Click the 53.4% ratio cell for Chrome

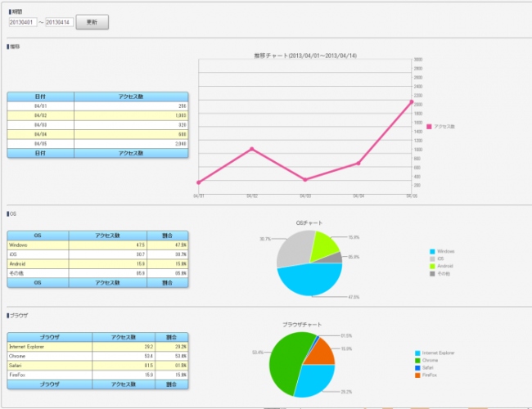coord(172,356)
